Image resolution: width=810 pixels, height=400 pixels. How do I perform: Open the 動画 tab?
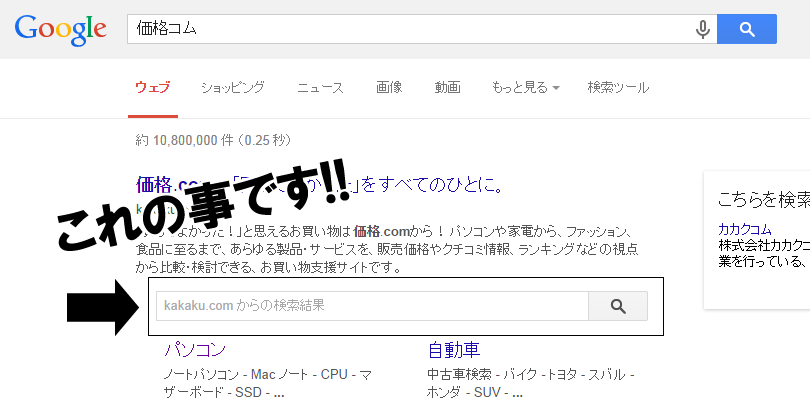447,88
